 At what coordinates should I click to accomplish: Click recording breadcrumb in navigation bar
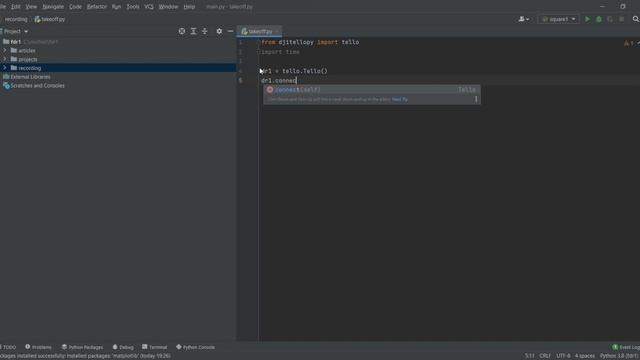coord(16,19)
